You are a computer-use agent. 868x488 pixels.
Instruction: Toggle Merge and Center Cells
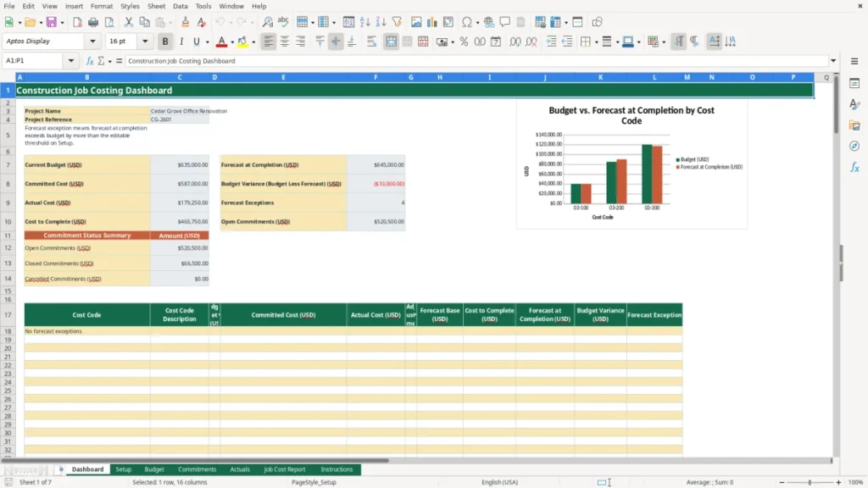(391, 42)
